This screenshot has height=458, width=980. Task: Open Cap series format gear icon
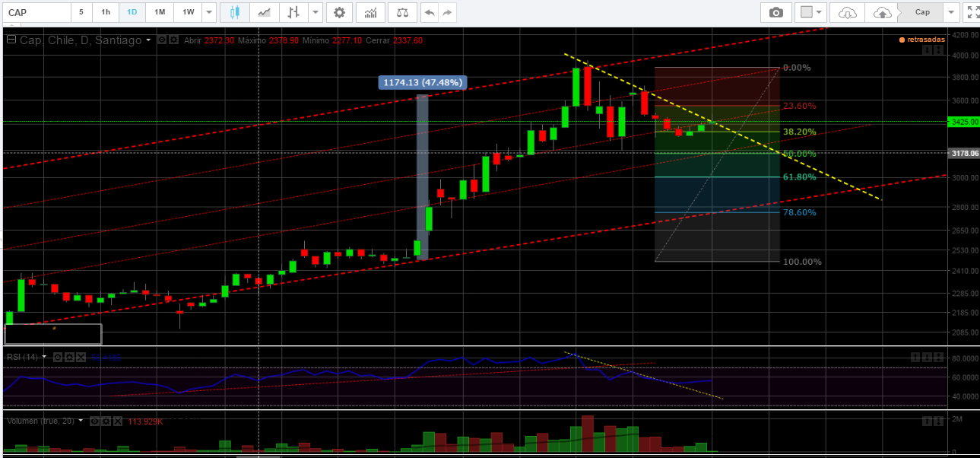point(173,40)
